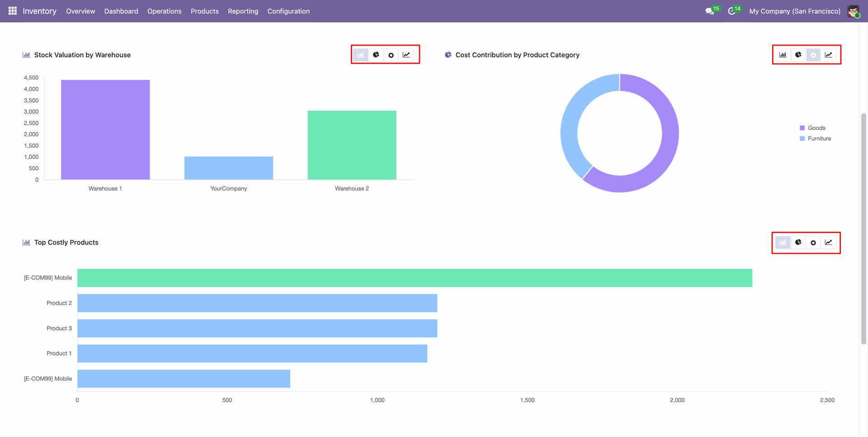Click the Product 3 bar

coord(257,329)
